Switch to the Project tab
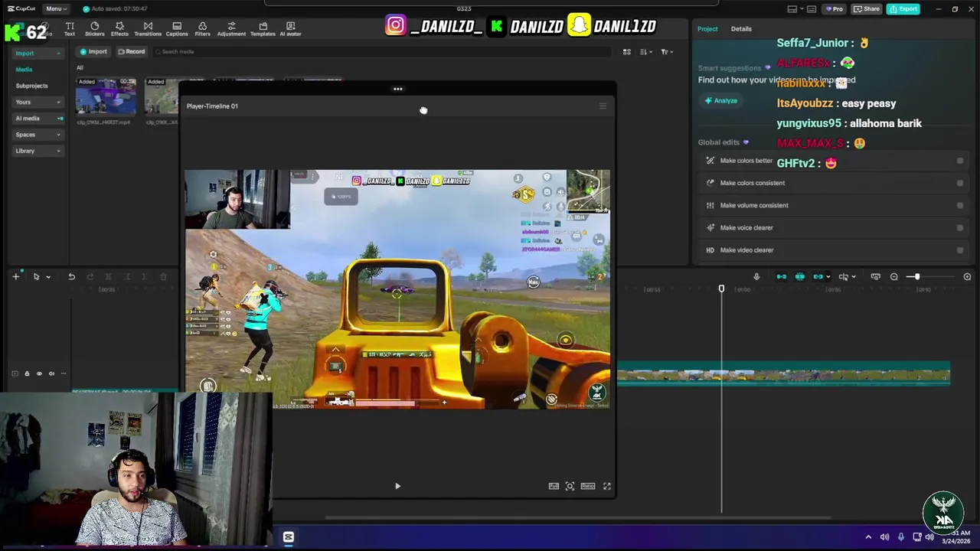Viewport: 980px width, 551px height. (x=707, y=29)
